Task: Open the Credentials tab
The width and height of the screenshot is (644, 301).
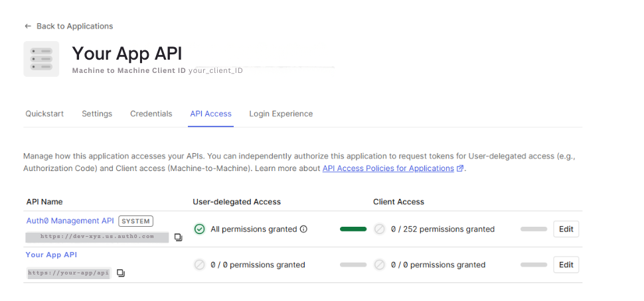Action: (151, 113)
